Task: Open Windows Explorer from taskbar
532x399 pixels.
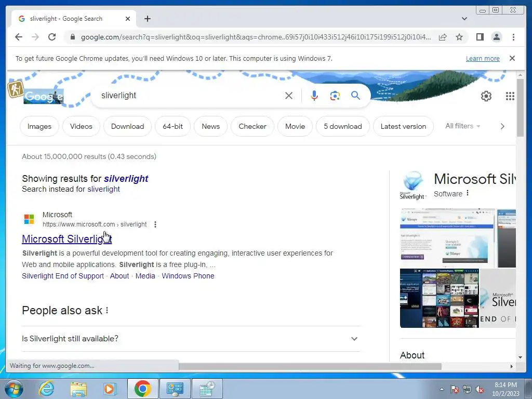Action: [x=78, y=389]
